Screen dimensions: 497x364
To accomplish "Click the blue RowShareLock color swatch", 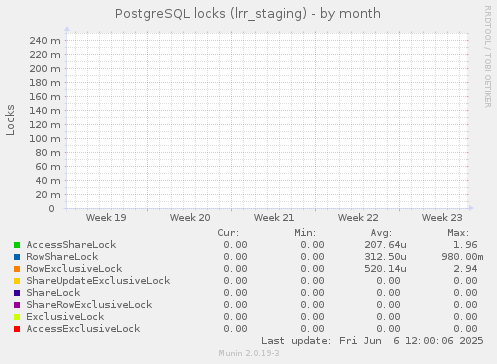I will [17, 257].
